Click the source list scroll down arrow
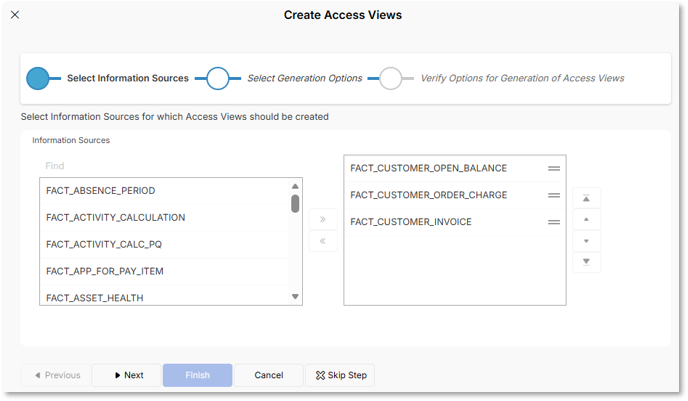The height and width of the screenshot is (401, 688). click(x=295, y=297)
